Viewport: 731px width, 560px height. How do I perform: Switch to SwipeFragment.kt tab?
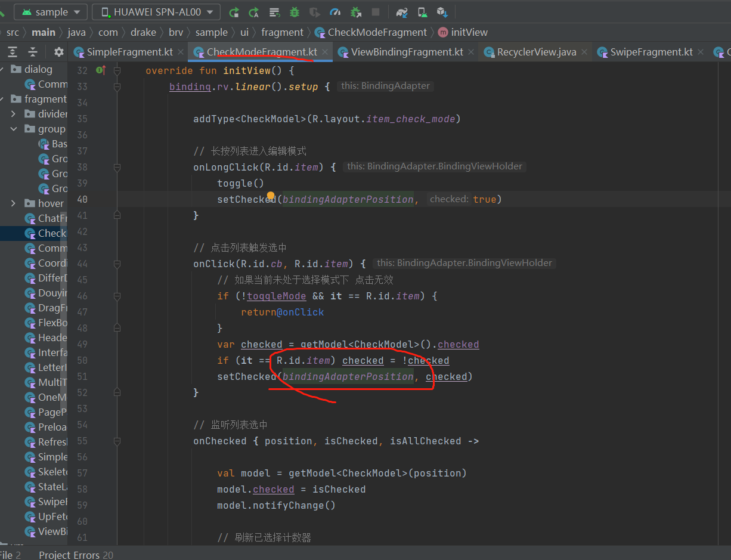click(x=652, y=52)
